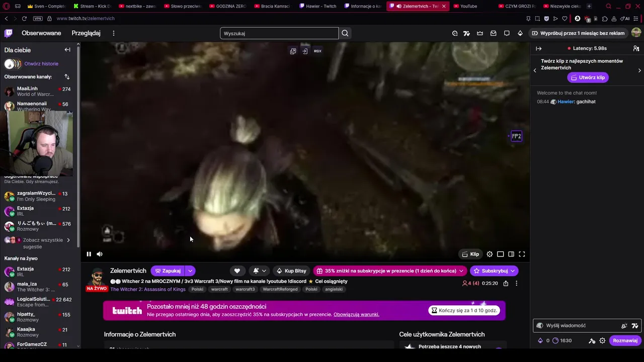Go to next clip banner arrow
The width and height of the screenshot is (644, 362).
pos(639,70)
